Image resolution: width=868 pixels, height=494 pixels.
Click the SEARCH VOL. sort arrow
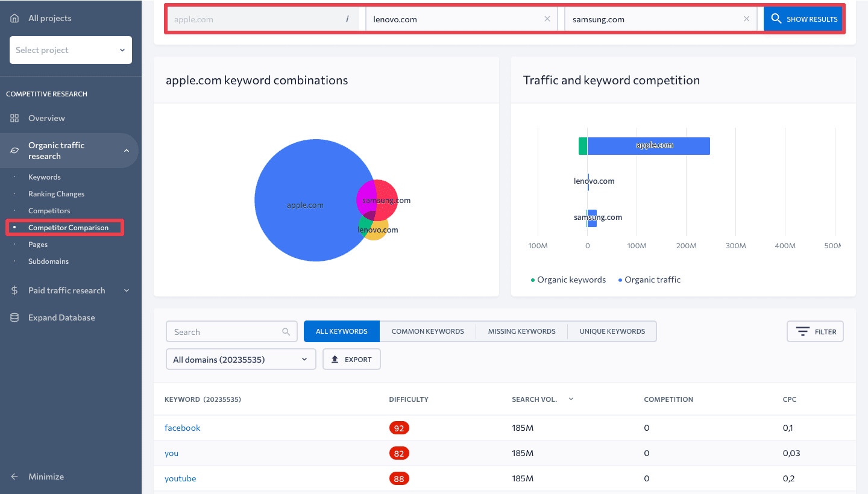coord(571,399)
